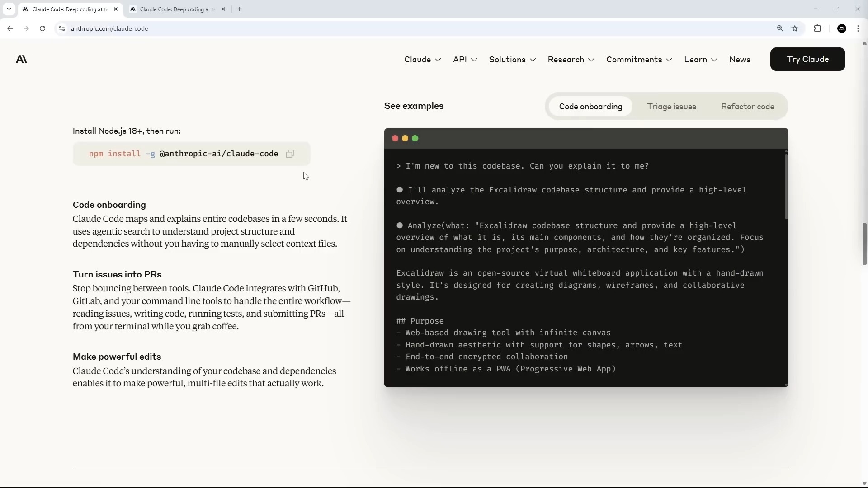Reload the page
Image resolution: width=868 pixels, height=488 pixels.
click(42, 28)
